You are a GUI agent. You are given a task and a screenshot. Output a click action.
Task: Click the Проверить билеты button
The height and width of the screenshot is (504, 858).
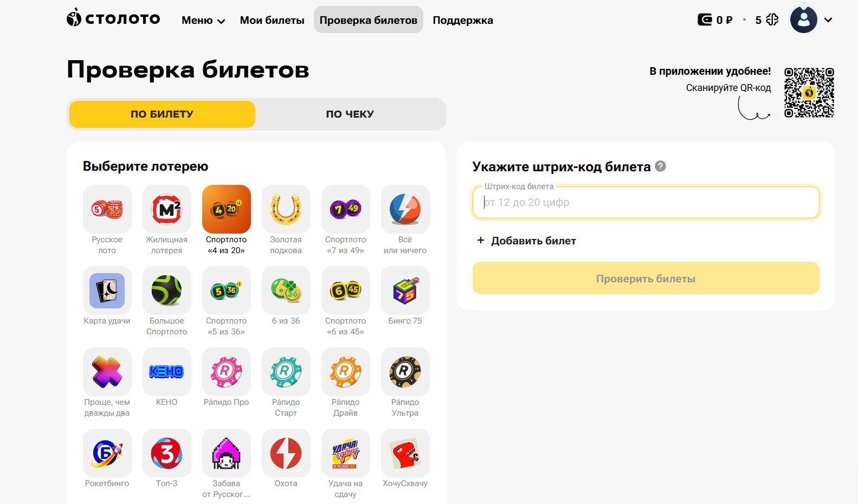[x=646, y=279]
